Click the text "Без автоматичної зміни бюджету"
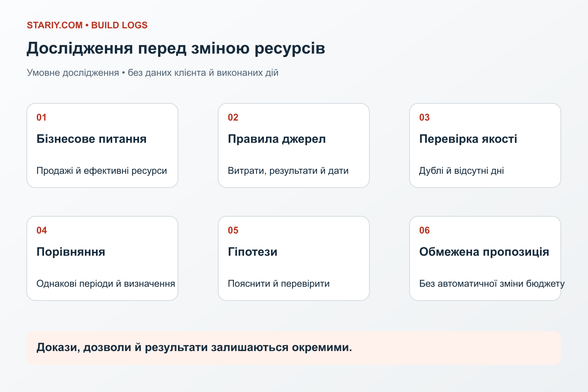Image resolution: width=588 pixels, height=392 pixels. coord(492,284)
